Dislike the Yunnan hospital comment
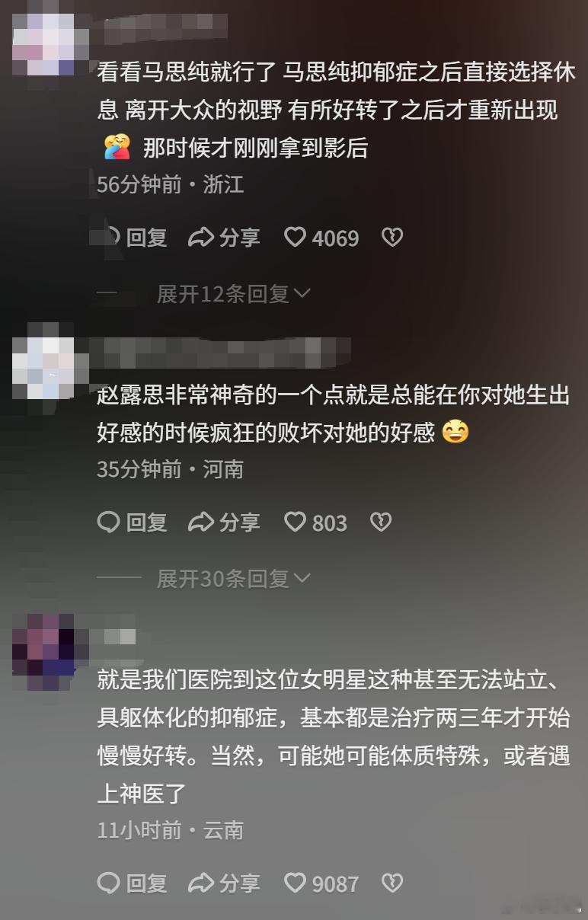Viewport: 588px width, 920px height. point(391,883)
